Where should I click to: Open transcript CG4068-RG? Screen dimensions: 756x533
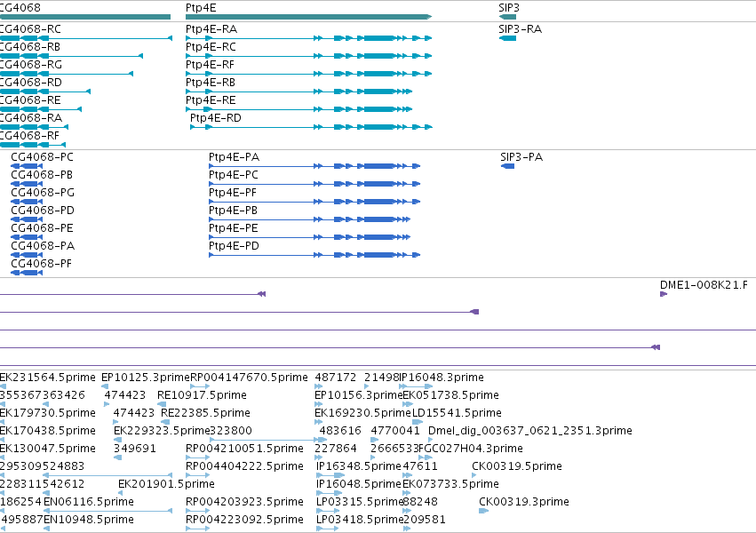pos(31,65)
